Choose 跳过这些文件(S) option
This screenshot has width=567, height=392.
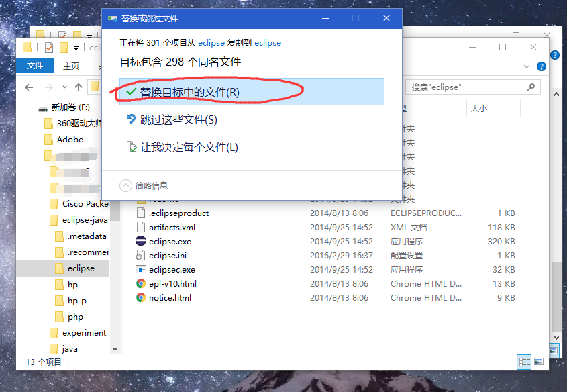pos(171,119)
